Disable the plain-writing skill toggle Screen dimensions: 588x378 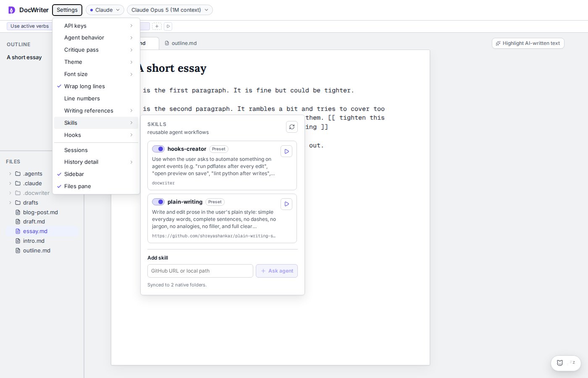pos(158,202)
